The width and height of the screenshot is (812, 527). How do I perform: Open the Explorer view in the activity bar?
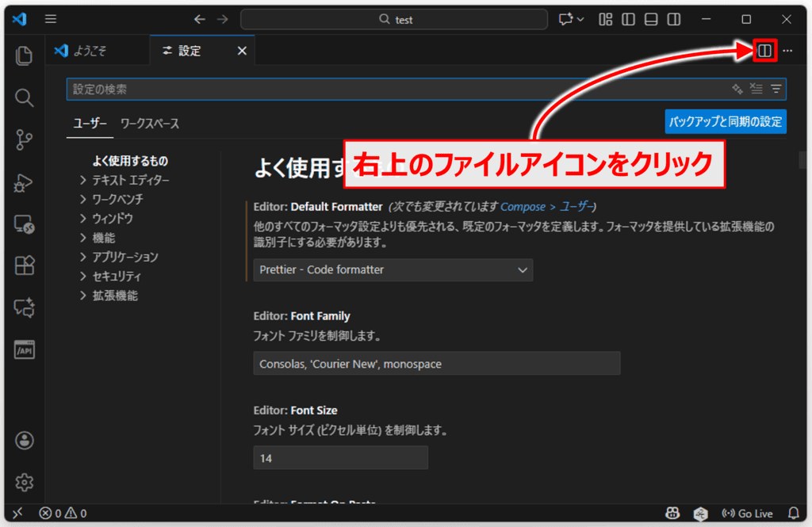pos(24,56)
